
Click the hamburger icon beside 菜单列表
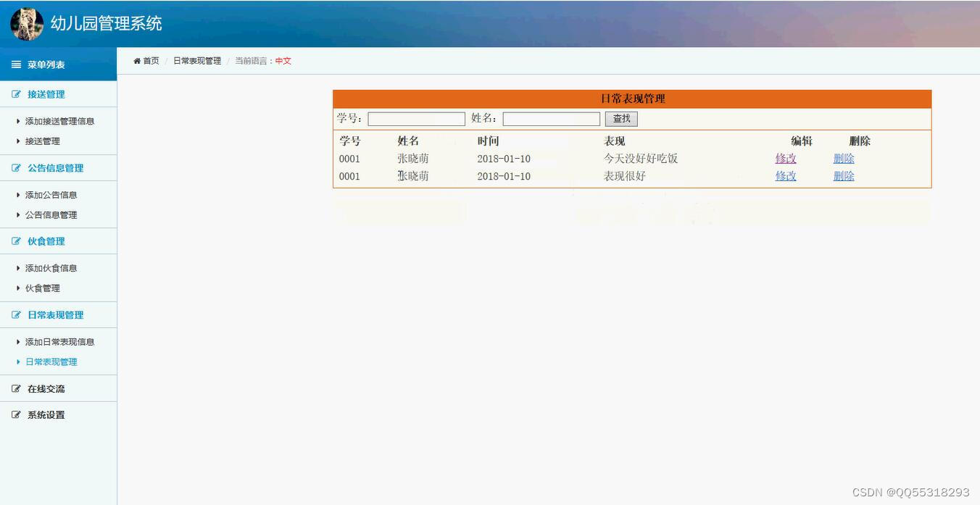coord(16,65)
